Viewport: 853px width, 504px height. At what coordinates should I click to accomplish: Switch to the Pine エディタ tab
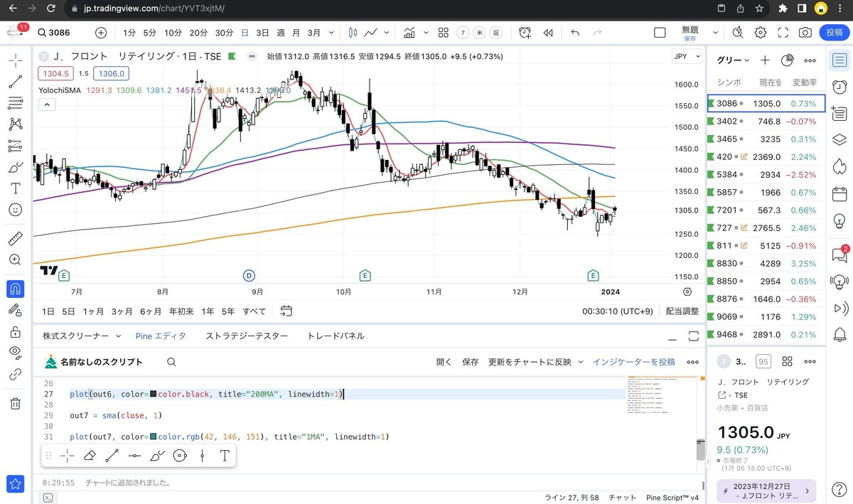coord(161,336)
